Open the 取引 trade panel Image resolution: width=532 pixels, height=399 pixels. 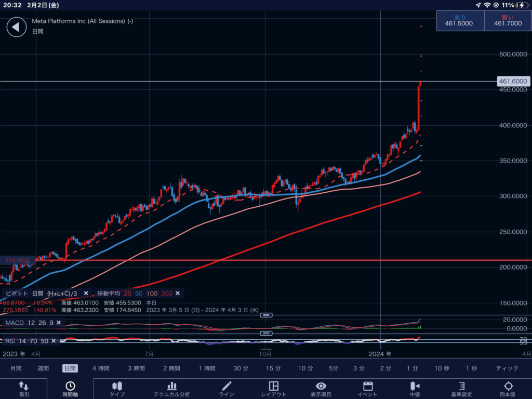[24, 389]
